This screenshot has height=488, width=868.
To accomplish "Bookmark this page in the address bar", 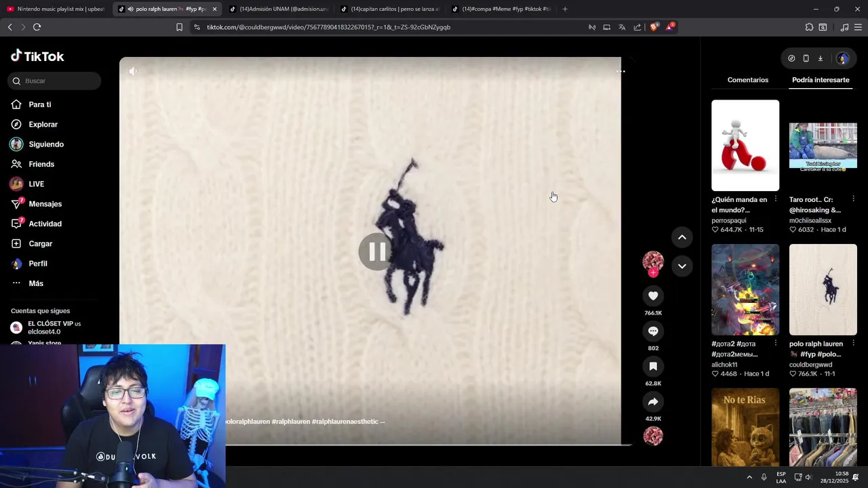I will 179,27.
